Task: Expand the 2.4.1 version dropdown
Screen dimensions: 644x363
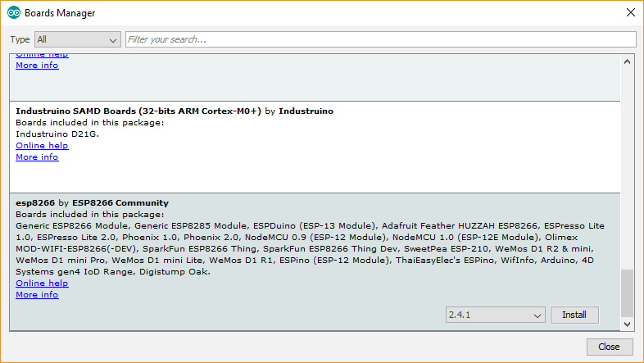Action: 496,315
